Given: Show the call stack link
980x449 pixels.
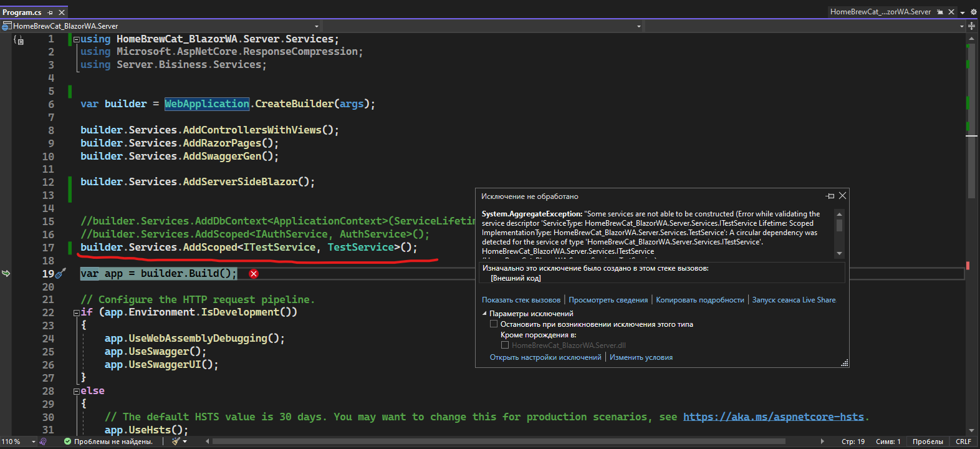Looking at the screenshot, I should tap(521, 300).
